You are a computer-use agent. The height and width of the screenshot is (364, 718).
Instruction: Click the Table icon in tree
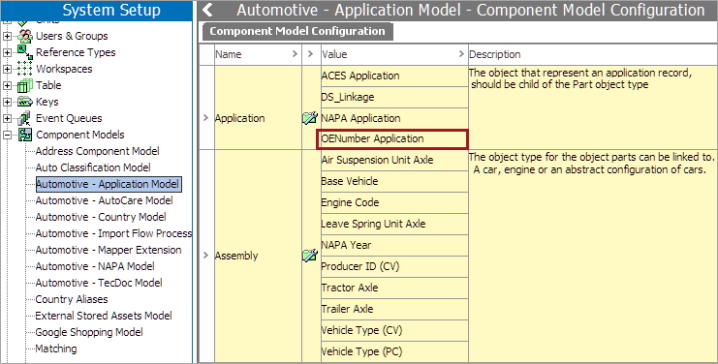pos(25,85)
